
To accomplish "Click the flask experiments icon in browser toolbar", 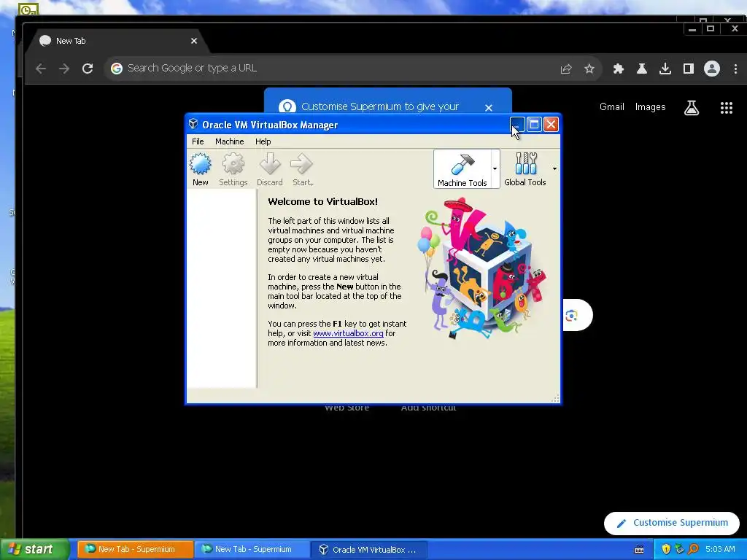I will click(x=642, y=69).
